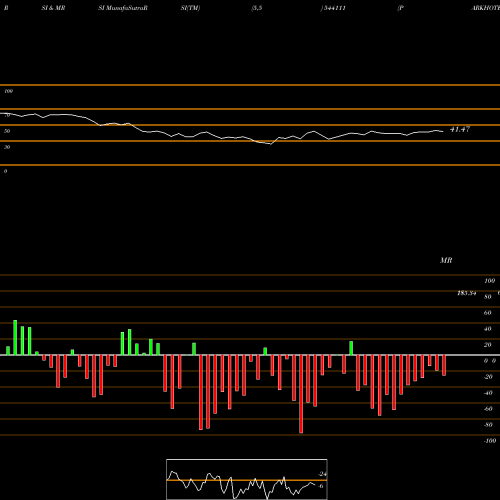Click the MR axis label 40

pyautogui.click(x=488, y=329)
